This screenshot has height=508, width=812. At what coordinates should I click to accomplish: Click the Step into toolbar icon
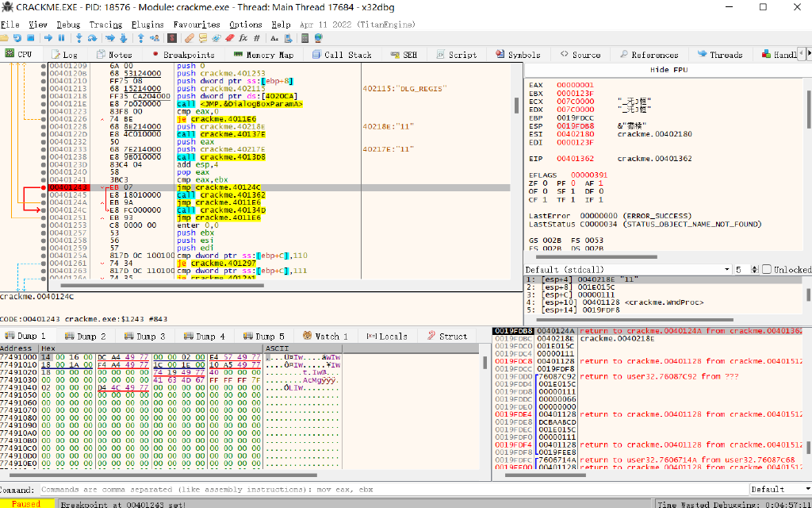click(x=81, y=37)
